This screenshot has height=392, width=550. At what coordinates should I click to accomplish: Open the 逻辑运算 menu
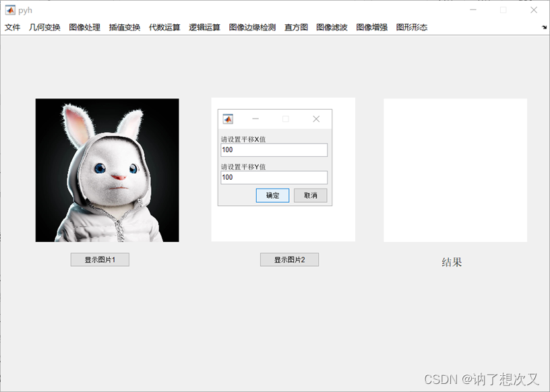click(204, 28)
